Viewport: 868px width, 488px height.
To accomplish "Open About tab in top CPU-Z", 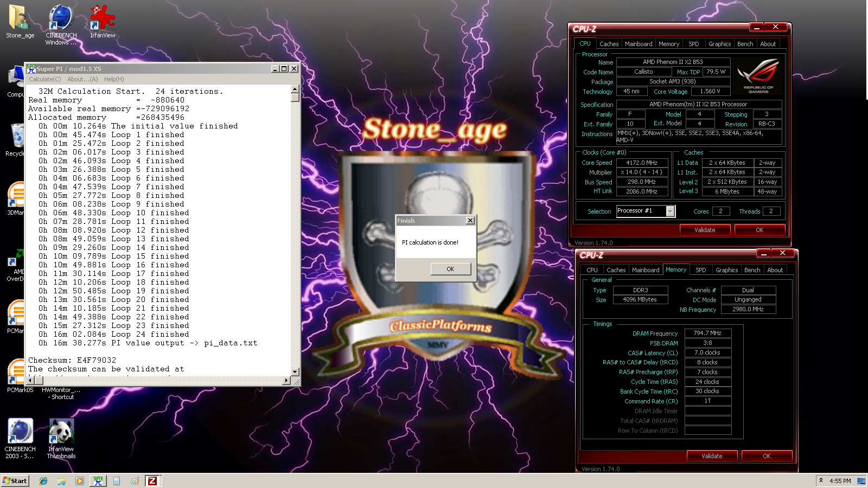I will (x=768, y=44).
